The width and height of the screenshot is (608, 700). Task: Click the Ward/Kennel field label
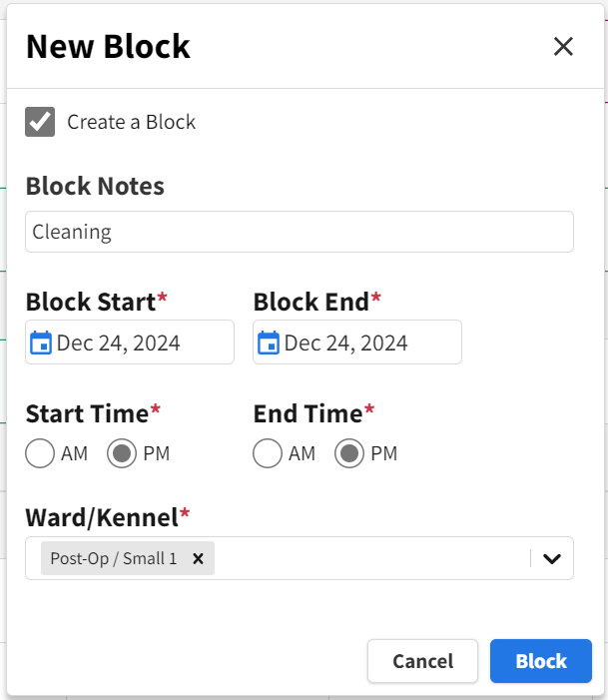pyautogui.click(x=101, y=516)
